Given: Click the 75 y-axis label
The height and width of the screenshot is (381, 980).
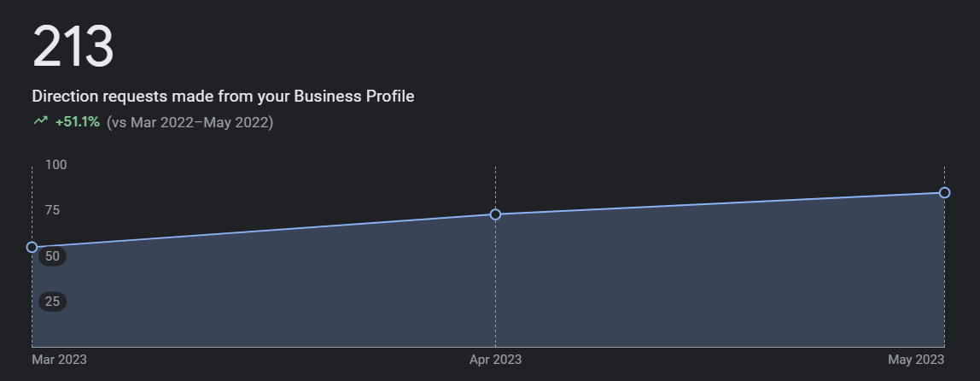Looking at the screenshot, I should coord(52,210).
